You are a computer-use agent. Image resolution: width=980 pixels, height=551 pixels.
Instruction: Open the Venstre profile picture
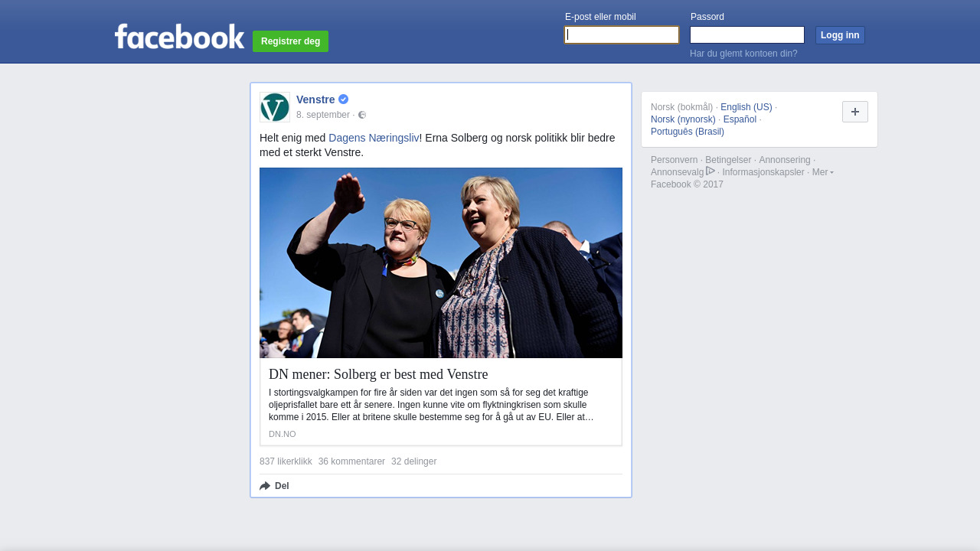275,107
